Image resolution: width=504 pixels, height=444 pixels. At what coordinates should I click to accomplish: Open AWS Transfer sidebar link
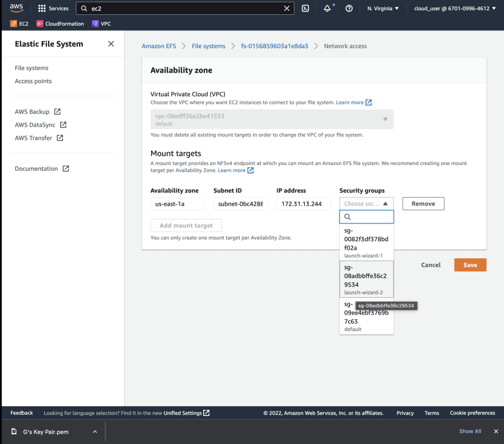[33, 138]
